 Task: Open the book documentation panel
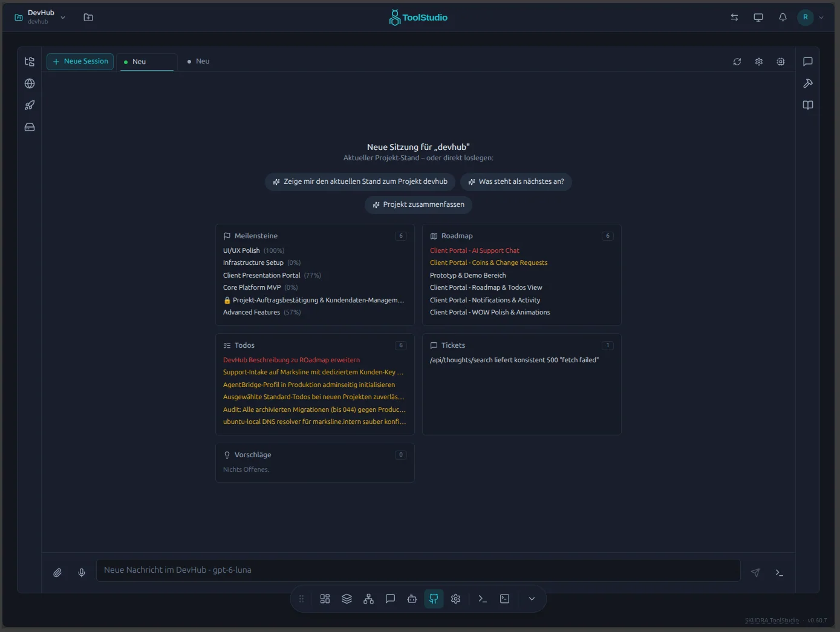(808, 105)
